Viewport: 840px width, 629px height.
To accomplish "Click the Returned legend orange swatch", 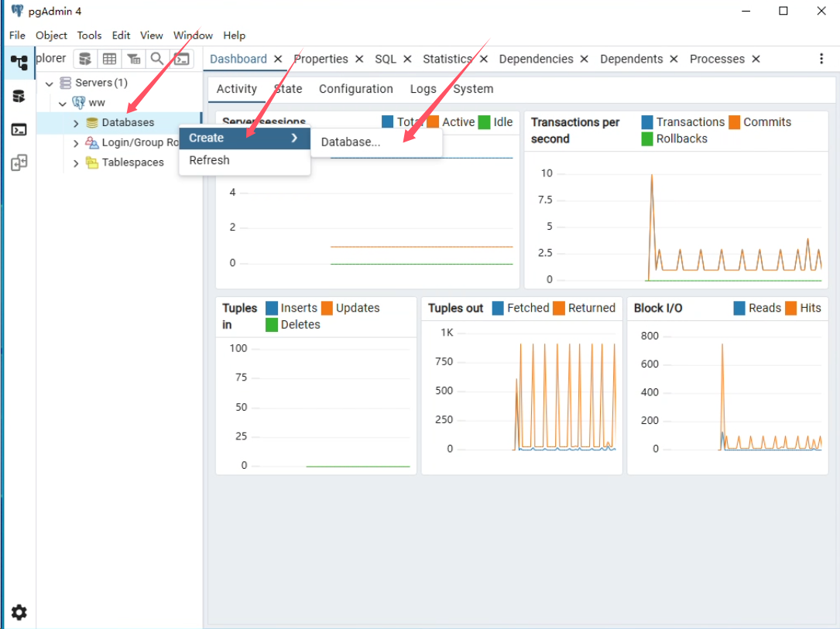I will pyautogui.click(x=559, y=308).
